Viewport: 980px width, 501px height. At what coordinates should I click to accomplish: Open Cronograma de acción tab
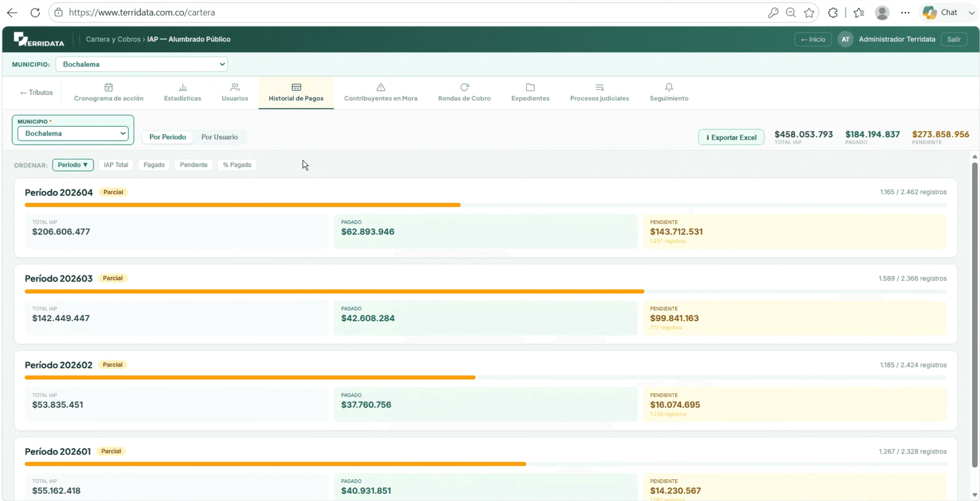click(x=109, y=92)
